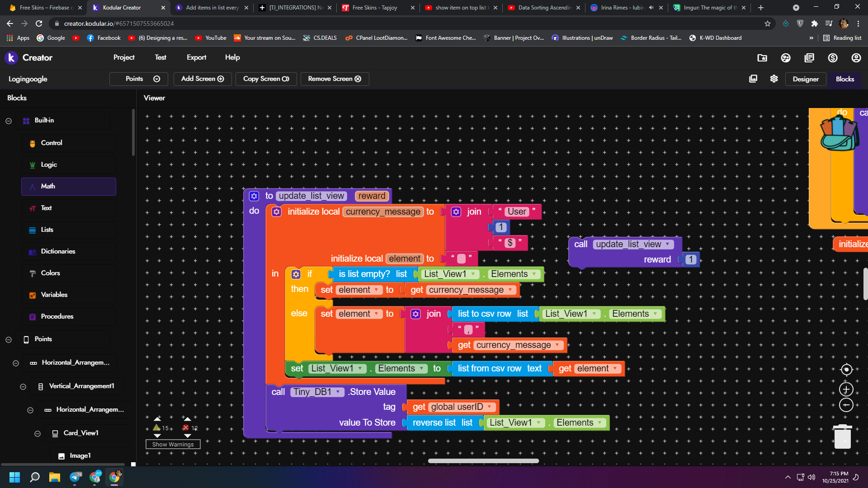Open the settings gear in screen toolbar
This screenshot has height=488, width=868.
coord(774,79)
